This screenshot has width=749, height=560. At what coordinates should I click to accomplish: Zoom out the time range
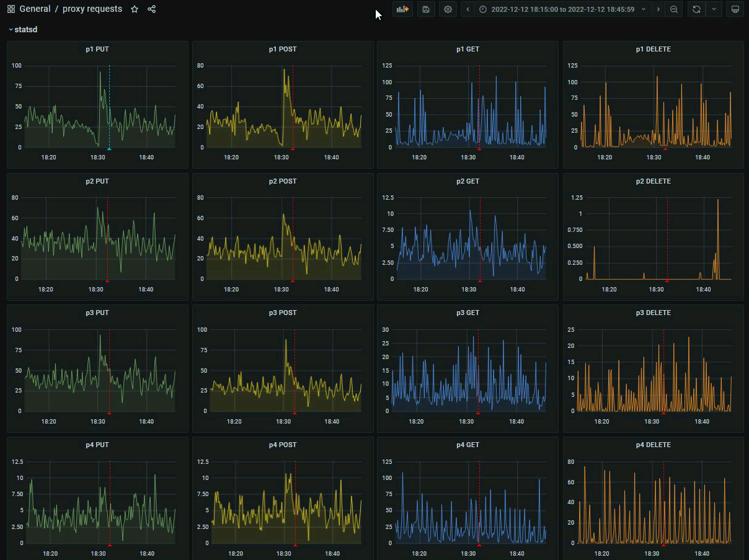point(674,9)
